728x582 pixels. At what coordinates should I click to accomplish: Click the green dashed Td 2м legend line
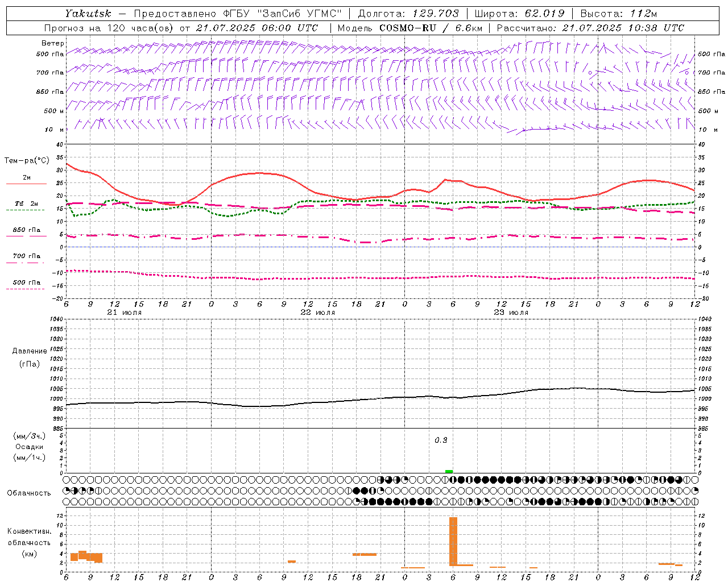[x=25, y=210]
